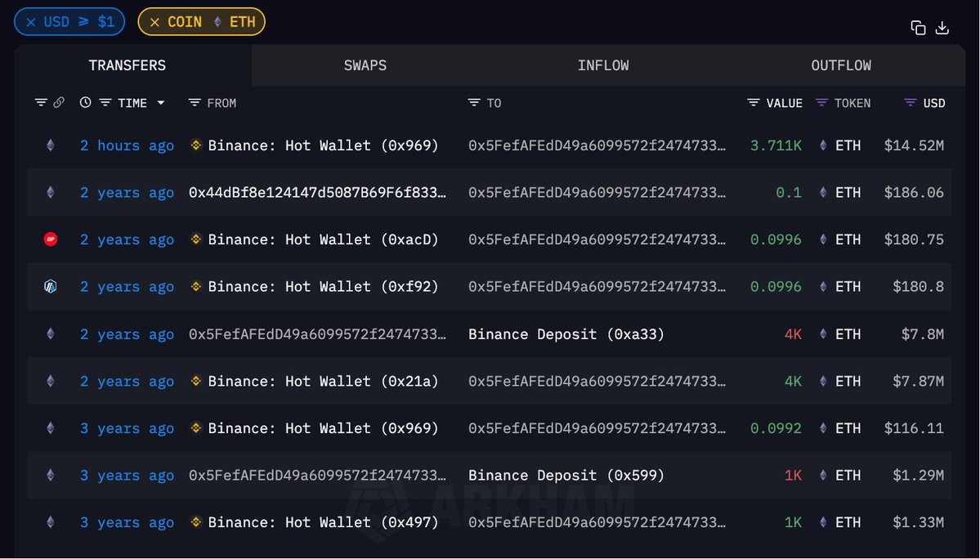Select the 3.711K value cell
The image size is (980, 559).
(x=776, y=145)
